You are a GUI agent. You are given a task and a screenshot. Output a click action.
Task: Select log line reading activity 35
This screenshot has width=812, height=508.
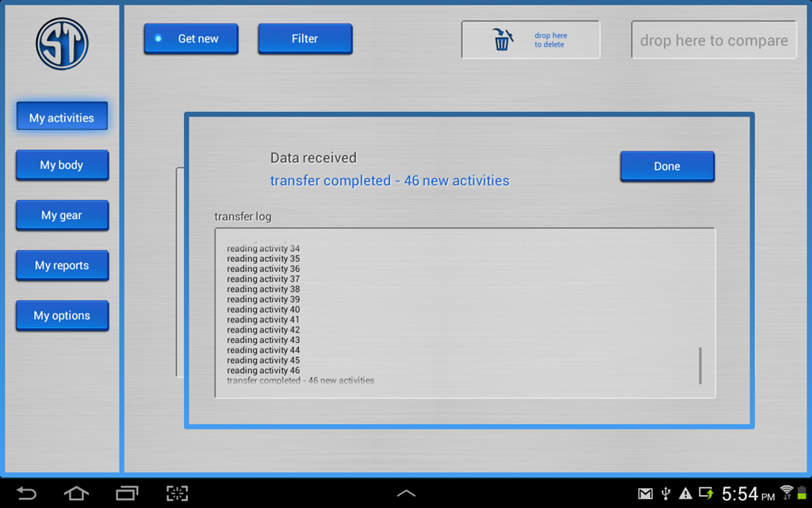263,259
